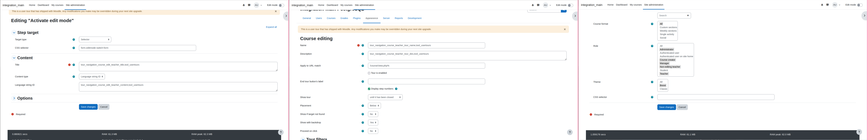The height and width of the screenshot is (140, 868).
Task: Open Show with backdrop Yes dropdown
Action: pyautogui.click(x=373, y=122)
